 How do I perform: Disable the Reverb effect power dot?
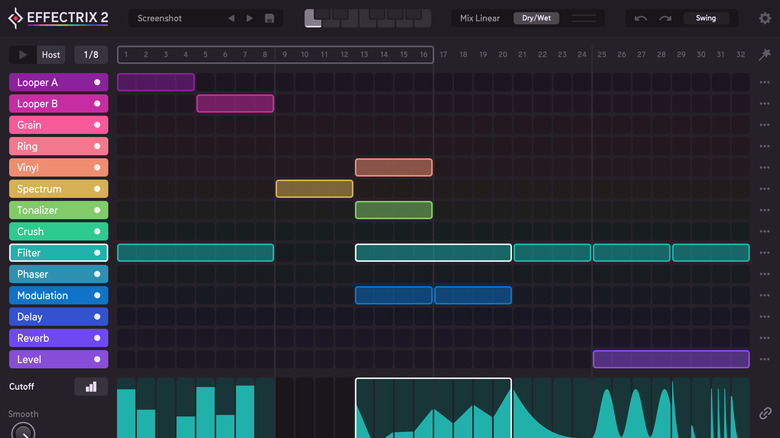97,338
